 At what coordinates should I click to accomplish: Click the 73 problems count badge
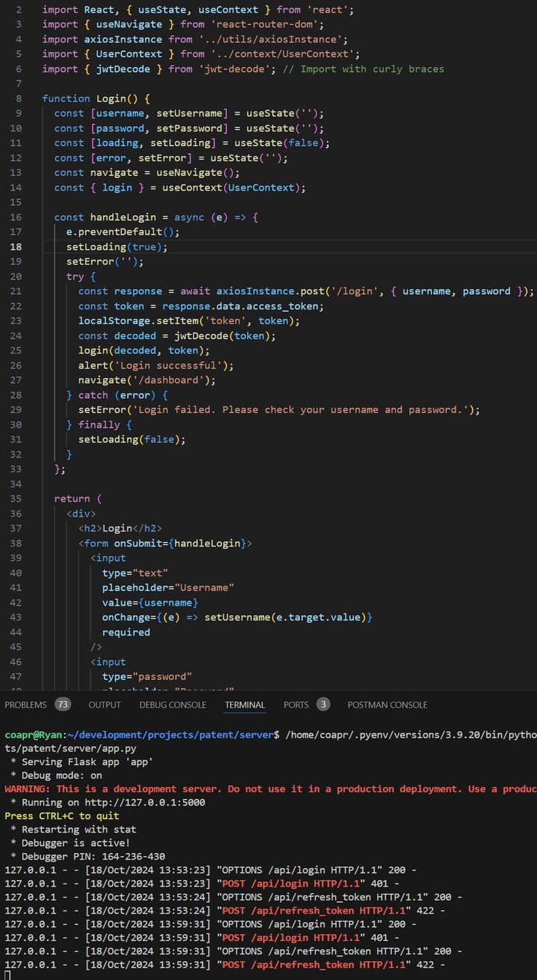tap(63, 705)
